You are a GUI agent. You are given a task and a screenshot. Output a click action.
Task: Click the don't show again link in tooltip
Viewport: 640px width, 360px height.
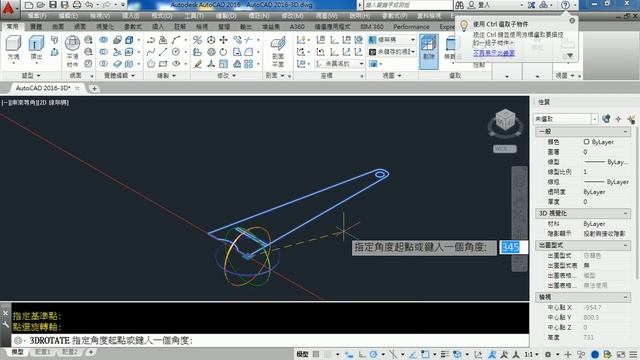tap(493, 53)
